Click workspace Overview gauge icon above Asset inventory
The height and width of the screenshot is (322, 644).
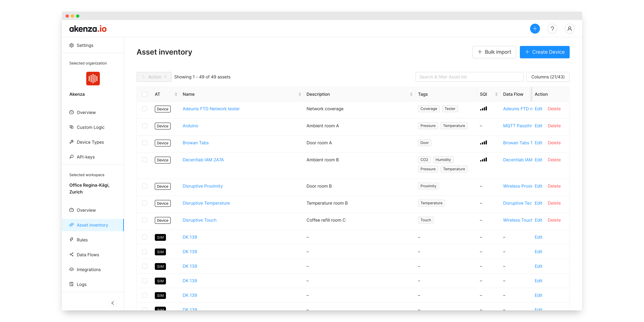72,210
